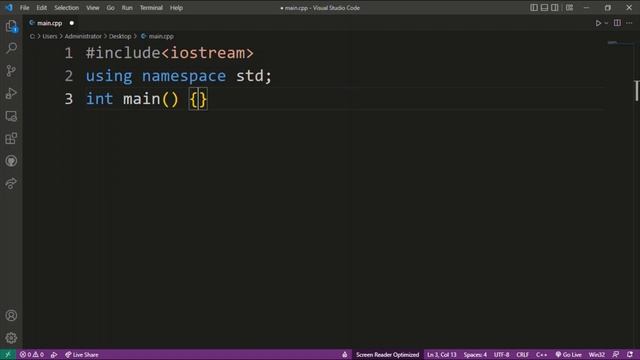Click on the word namespace in line 2
Screen dimensions: 640x360
(x=184, y=76)
